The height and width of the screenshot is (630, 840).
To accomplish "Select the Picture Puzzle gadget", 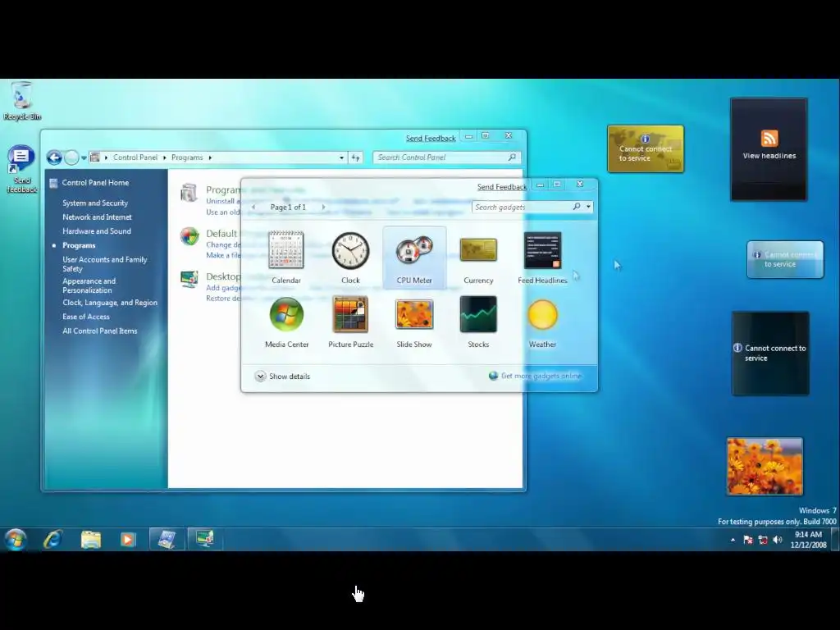I will click(350, 322).
